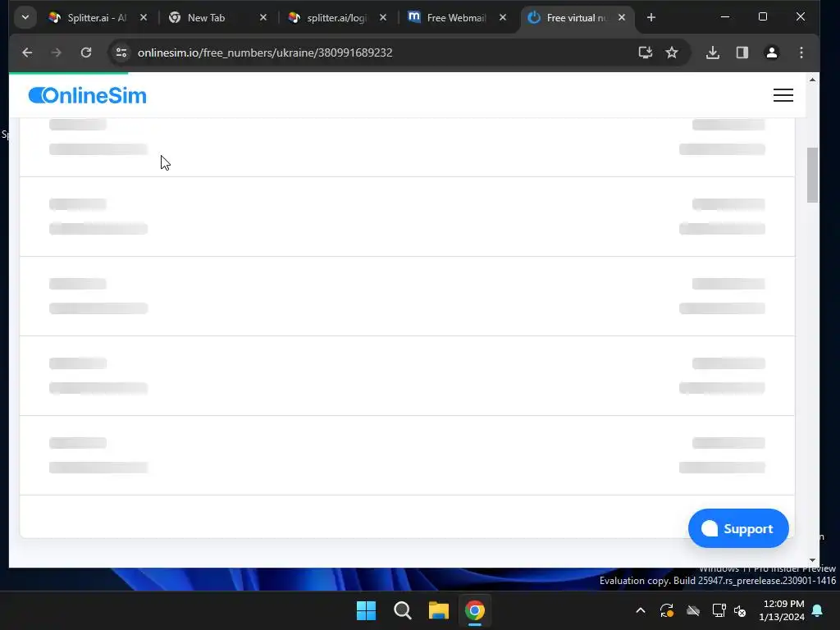Click the Chrome taskbar icon

pos(475,610)
